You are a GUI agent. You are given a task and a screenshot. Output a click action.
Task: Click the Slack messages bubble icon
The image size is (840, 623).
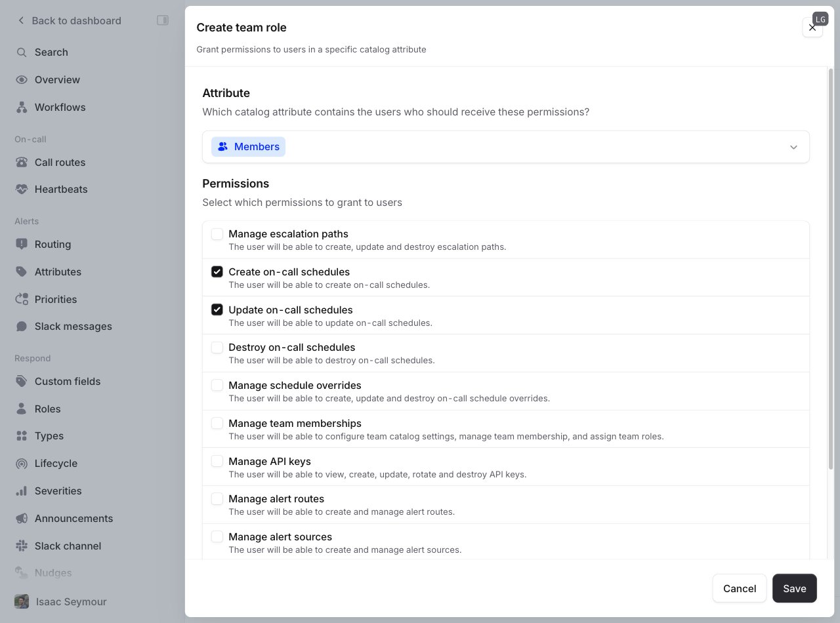point(22,327)
